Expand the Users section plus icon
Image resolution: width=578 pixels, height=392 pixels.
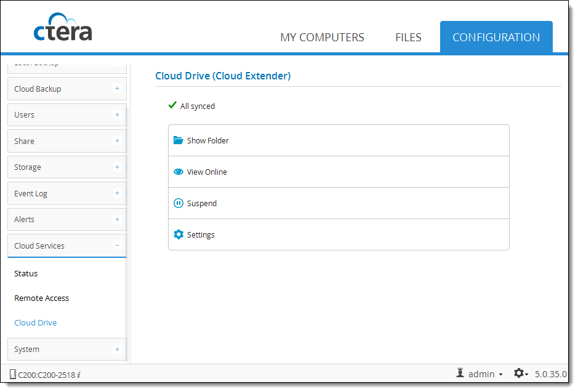click(117, 114)
